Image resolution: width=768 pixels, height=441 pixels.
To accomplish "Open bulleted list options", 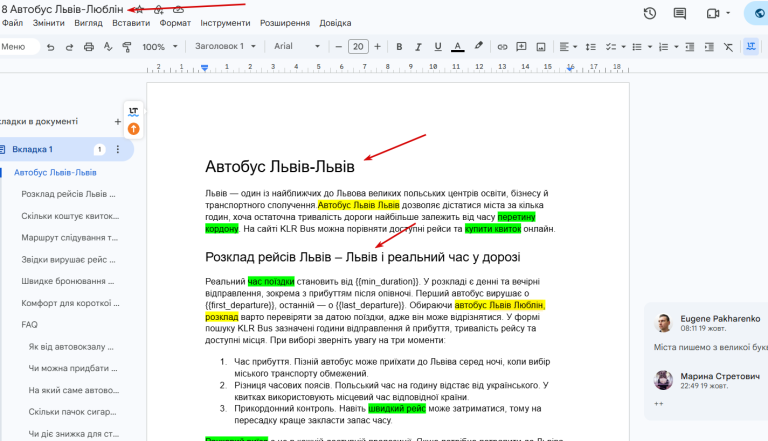I will point(649,47).
